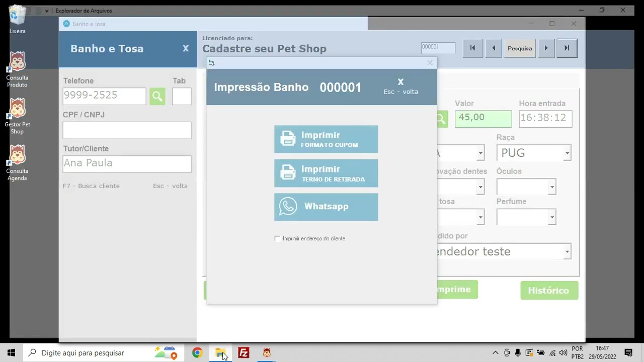Click Imprimir Formato Cupom button

(x=326, y=139)
